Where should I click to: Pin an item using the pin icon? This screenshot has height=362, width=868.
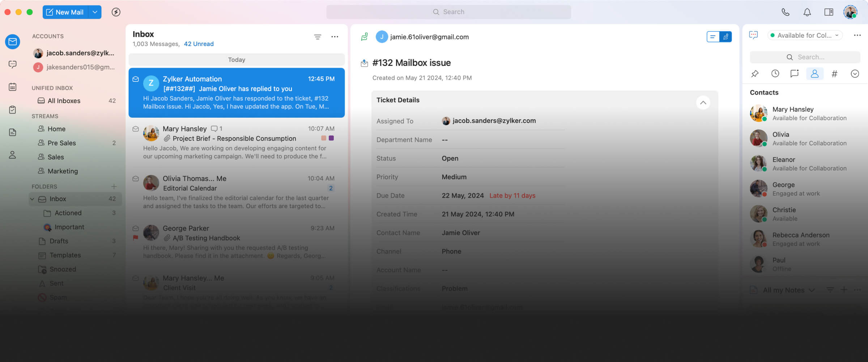tap(755, 73)
